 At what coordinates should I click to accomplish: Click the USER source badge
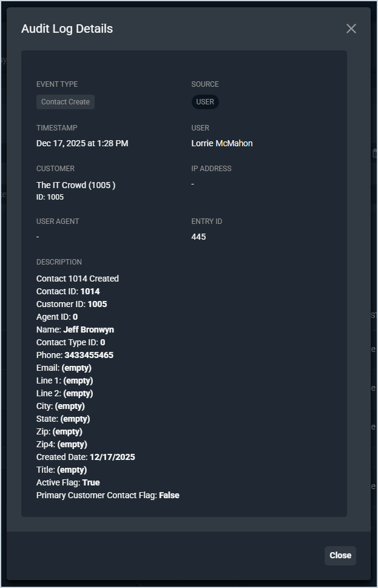click(205, 102)
